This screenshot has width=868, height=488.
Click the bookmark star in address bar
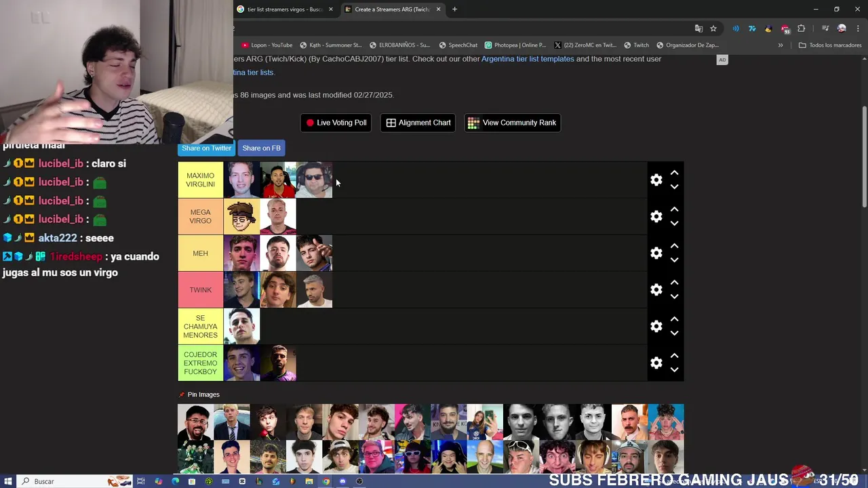(713, 28)
